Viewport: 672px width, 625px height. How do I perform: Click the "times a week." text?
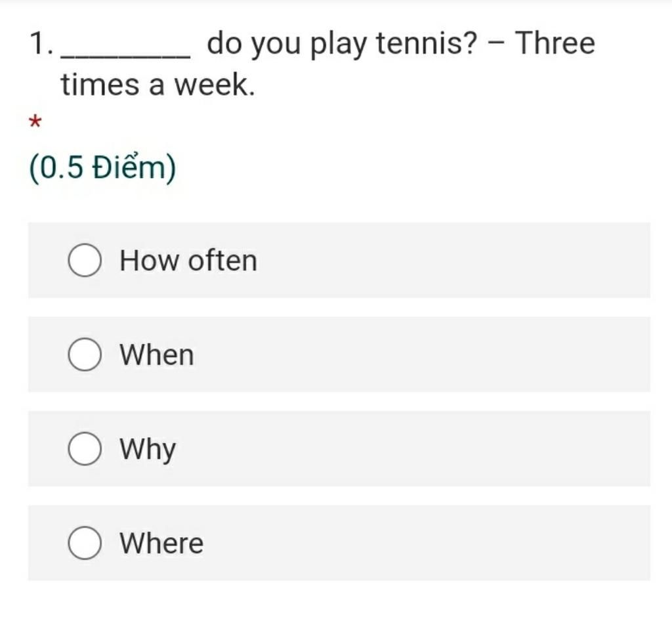coord(158,85)
